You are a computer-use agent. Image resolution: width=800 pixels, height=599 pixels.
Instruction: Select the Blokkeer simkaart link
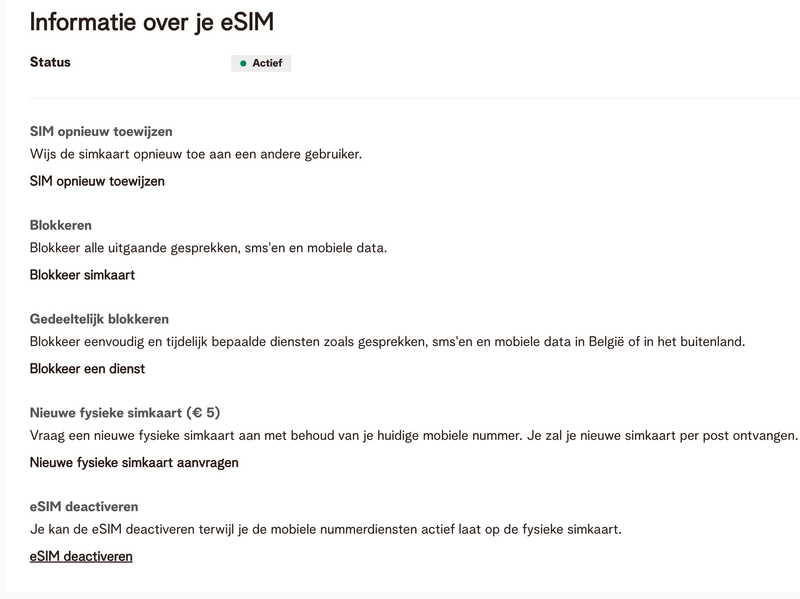click(82, 275)
